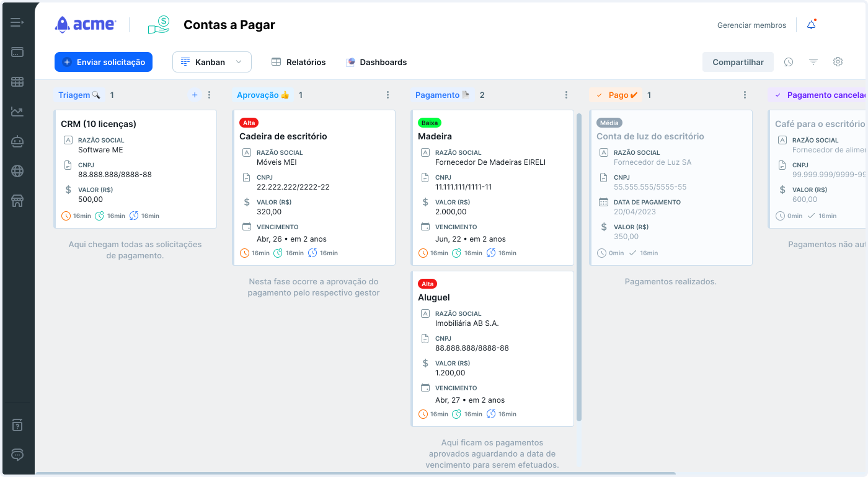
Task: Open the Kanban view dropdown
Action: point(211,62)
